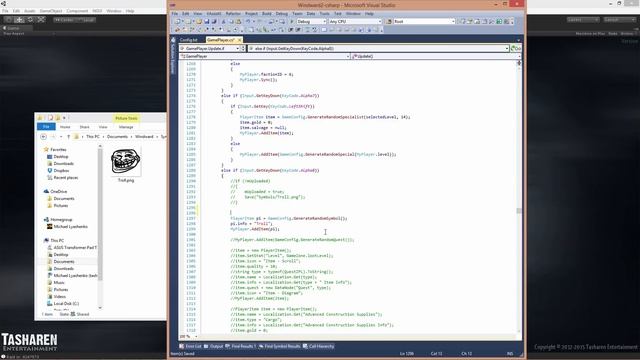Open the Help menu in Visual Studio
Viewport: 640px width, 360px height.
(x=369, y=13)
